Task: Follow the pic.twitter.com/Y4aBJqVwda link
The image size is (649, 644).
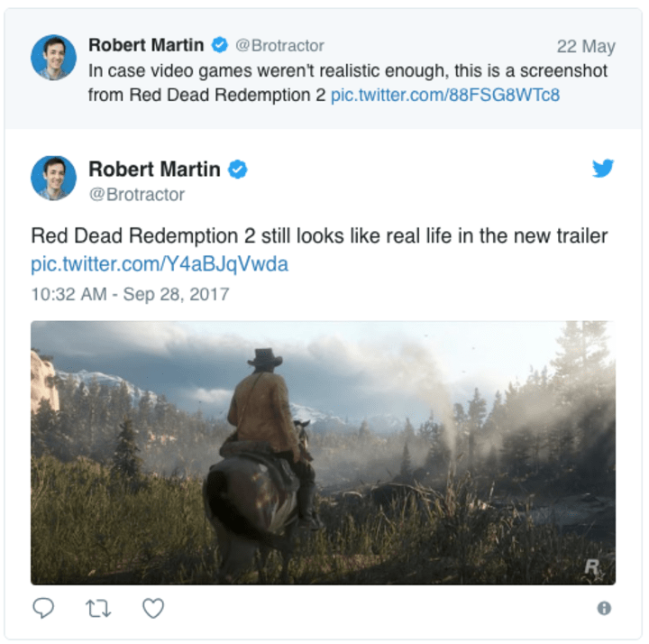Action: pyautogui.click(x=160, y=263)
